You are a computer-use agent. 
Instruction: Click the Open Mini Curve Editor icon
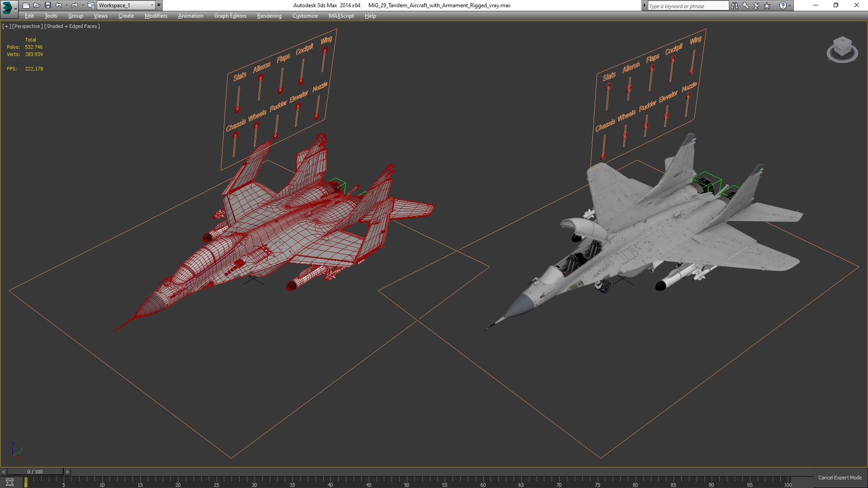tap(9, 482)
